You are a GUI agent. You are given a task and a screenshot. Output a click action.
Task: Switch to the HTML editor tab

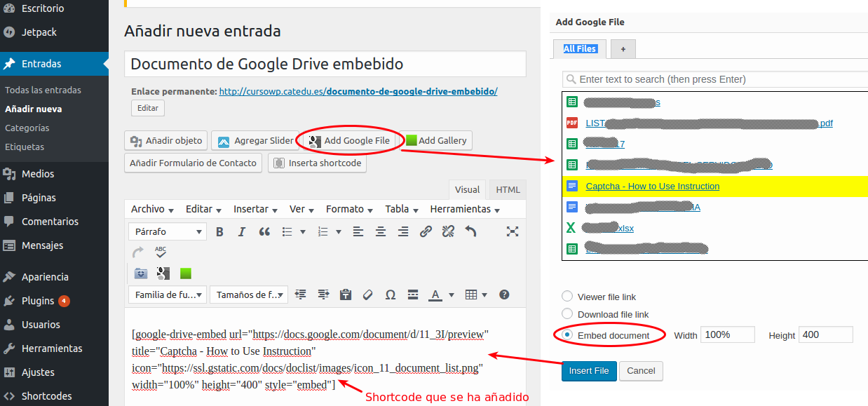coord(508,189)
